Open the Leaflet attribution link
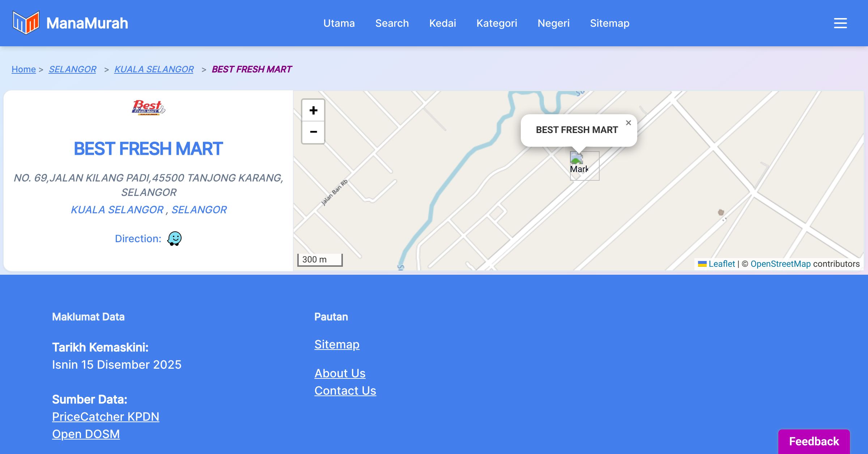Screen dimensions: 868x454 [x=722, y=264]
